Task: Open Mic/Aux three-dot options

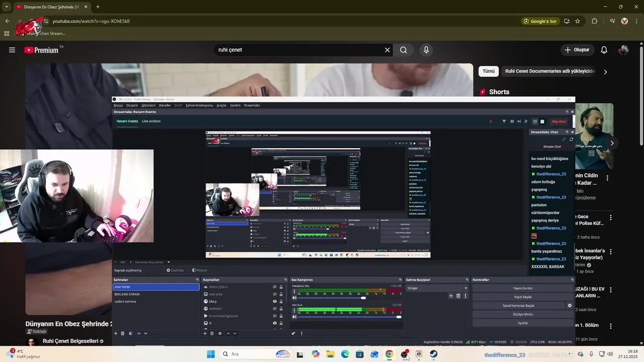Action: 294,310
